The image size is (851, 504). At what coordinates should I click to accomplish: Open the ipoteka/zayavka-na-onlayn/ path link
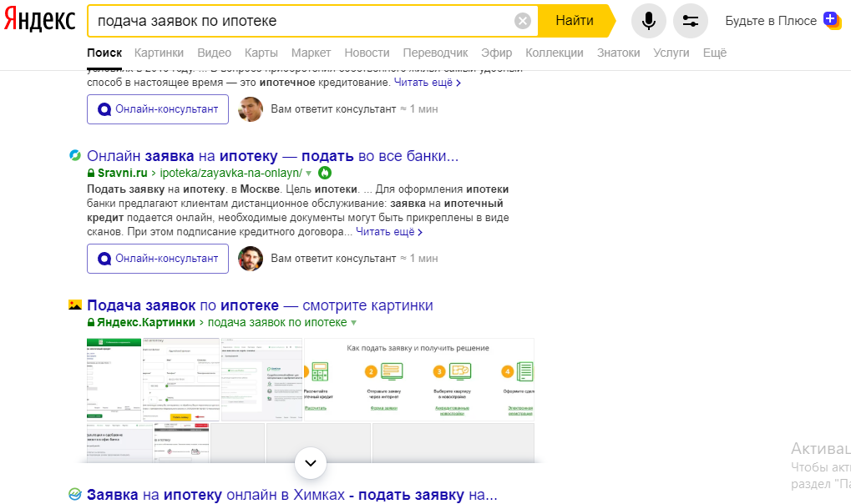pyautogui.click(x=230, y=173)
